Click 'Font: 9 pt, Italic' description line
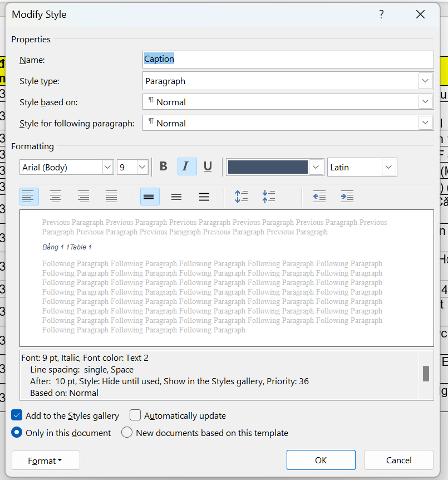The image size is (448, 480). click(x=85, y=358)
